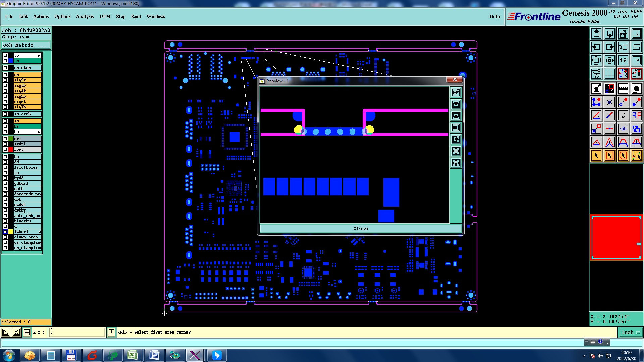Click the Home view icon

pyautogui.click(x=623, y=34)
